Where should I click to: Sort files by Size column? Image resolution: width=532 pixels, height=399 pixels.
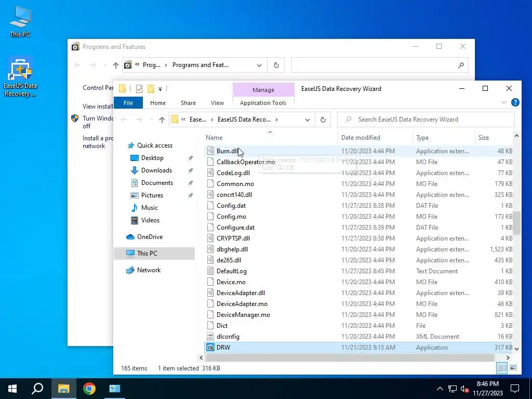pyautogui.click(x=484, y=137)
